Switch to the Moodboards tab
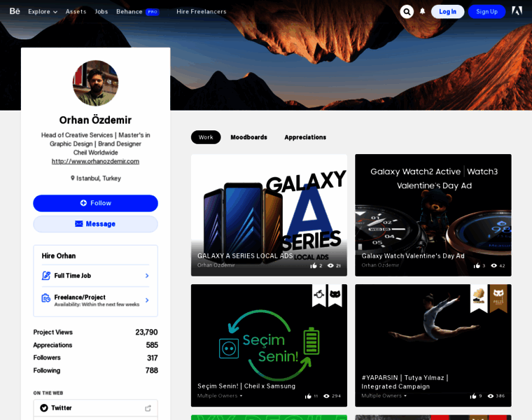Screen dimensions: 532x420 click(x=249, y=137)
